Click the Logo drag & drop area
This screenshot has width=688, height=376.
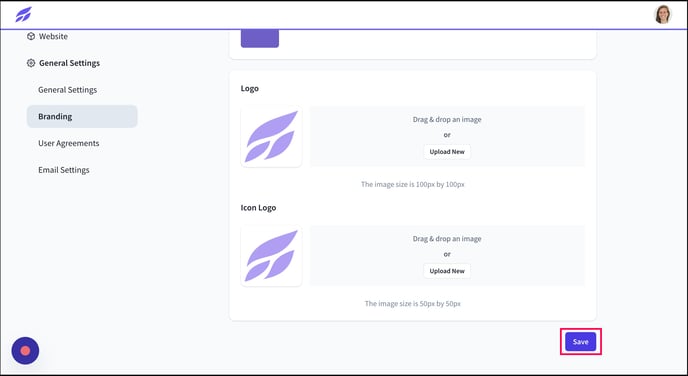point(447,136)
